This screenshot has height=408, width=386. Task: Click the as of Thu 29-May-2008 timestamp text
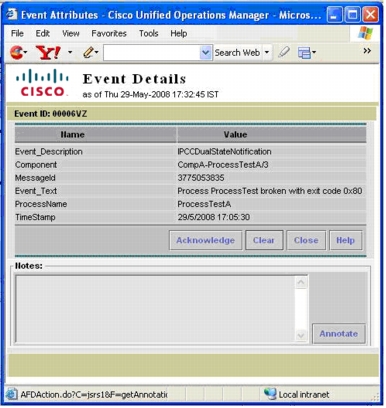(x=151, y=94)
